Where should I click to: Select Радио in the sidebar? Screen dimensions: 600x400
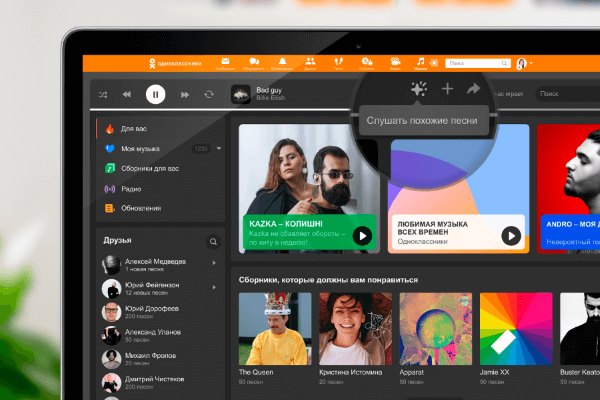(x=133, y=188)
